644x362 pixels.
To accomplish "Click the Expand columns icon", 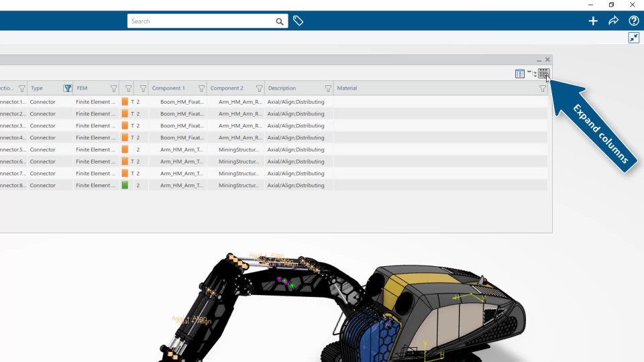I will [x=543, y=74].
